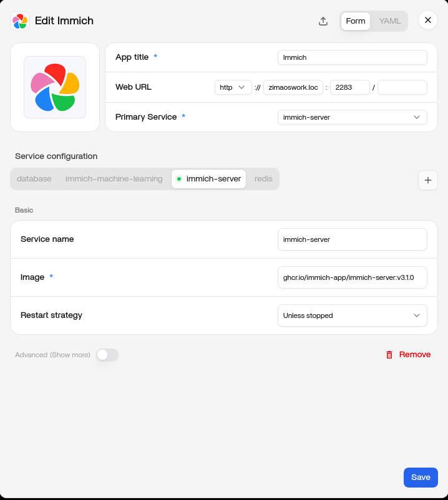The image size is (448, 500).
Task: Click the port 2283 field
Action: [349, 87]
